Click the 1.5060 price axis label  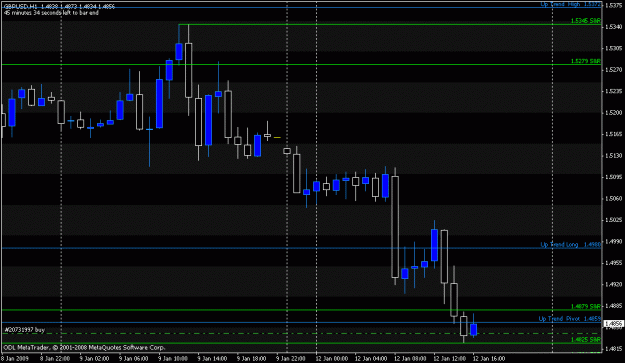[613, 198]
